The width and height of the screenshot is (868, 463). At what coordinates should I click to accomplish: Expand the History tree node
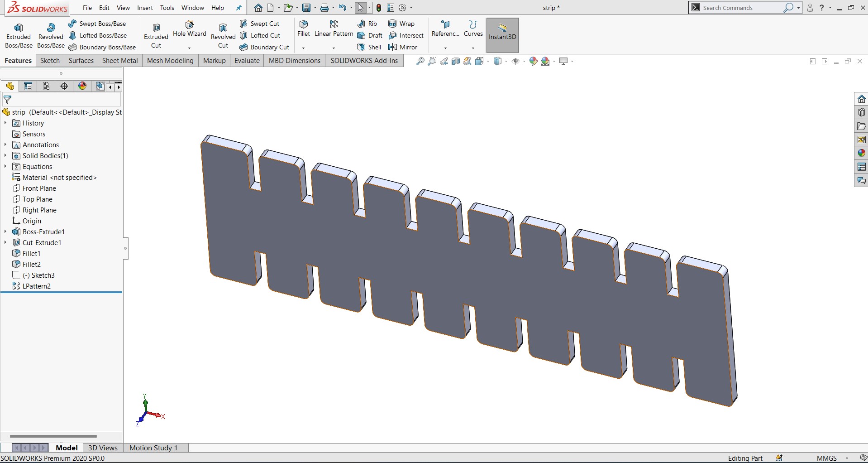(x=5, y=123)
